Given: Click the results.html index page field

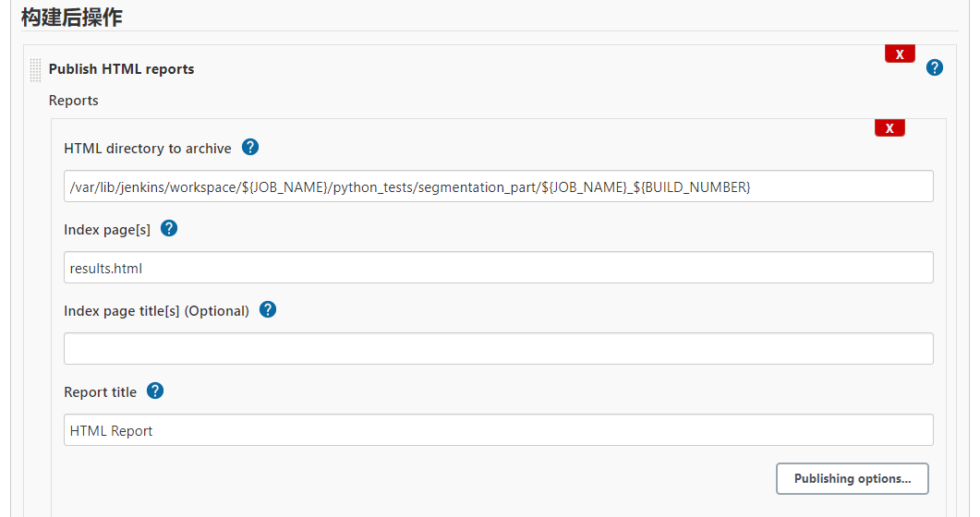Looking at the screenshot, I should pos(498,269).
